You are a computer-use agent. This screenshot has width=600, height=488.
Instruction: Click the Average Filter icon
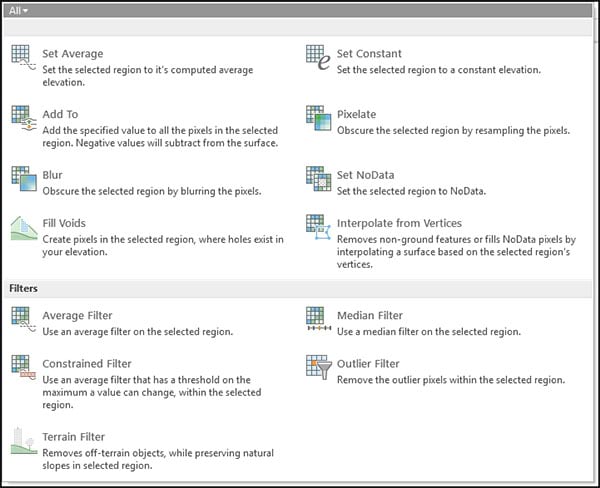coord(23,320)
